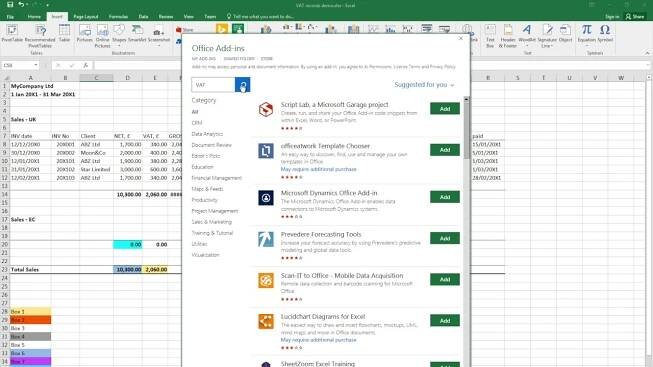Image resolution: width=653 pixels, height=367 pixels.
Task: Click the search magnifier button
Action: (242, 85)
